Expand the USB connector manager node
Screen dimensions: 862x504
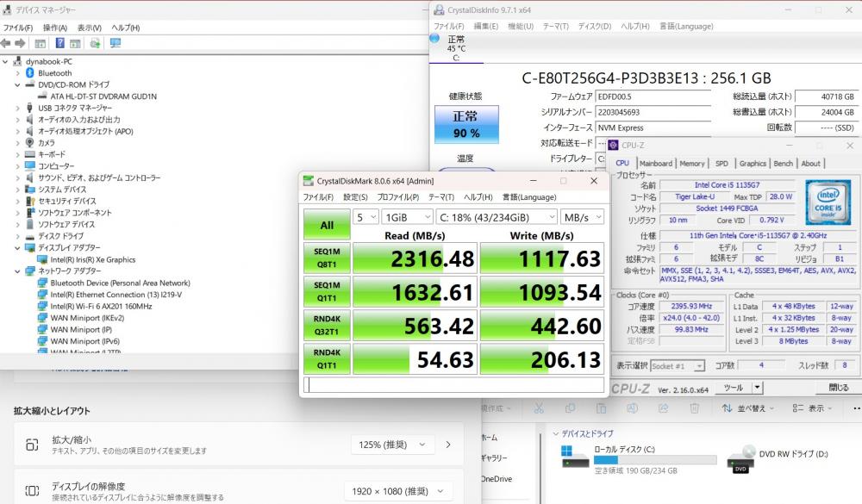click(17, 108)
